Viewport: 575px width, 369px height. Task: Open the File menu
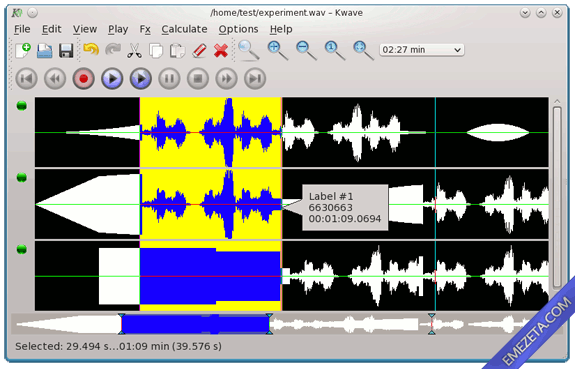point(22,29)
